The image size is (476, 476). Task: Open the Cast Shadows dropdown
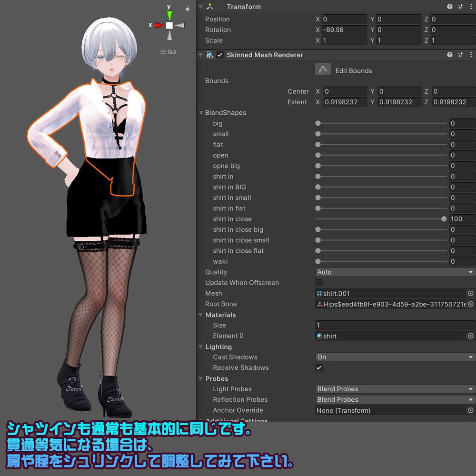click(395, 357)
